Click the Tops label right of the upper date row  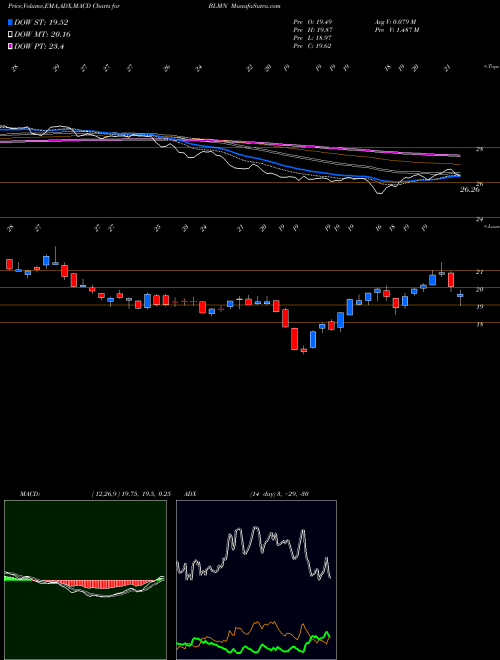(x=491, y=67)
